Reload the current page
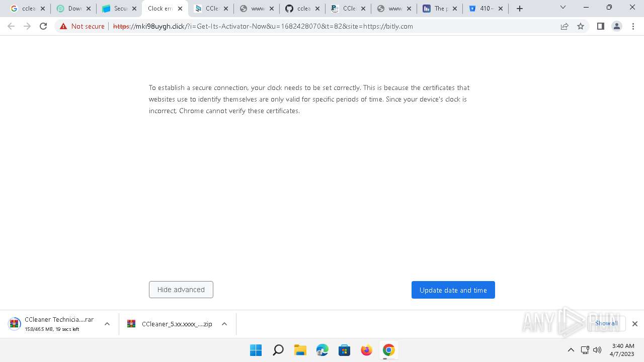 43,26
